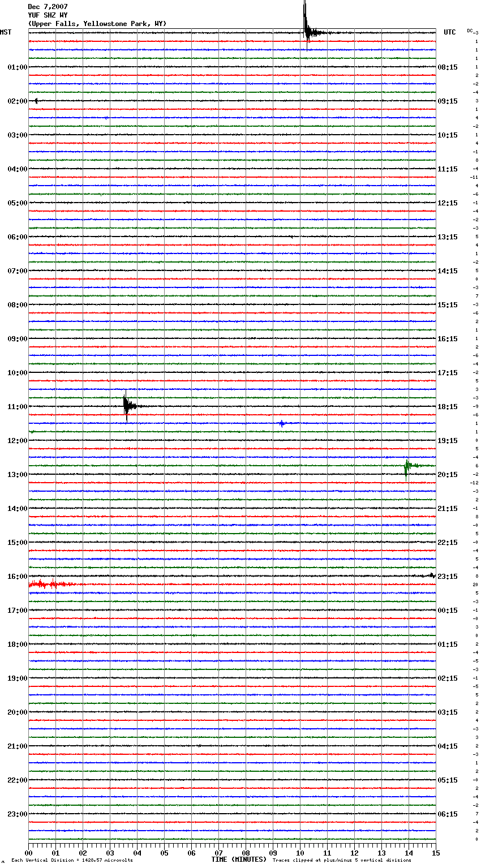The width and height of the screenshot is (481, 868).
Task: Select the 10 minute axis tick label
Action: (x=300, y=853)
